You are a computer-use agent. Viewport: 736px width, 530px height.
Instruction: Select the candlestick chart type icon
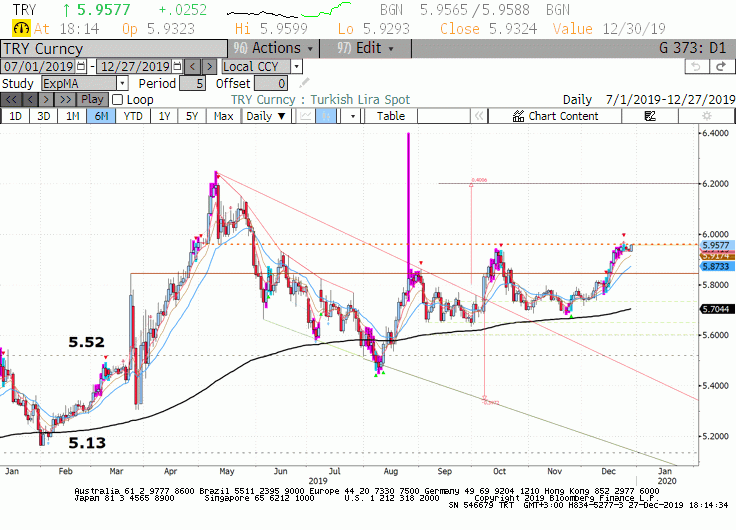(326, 116)
